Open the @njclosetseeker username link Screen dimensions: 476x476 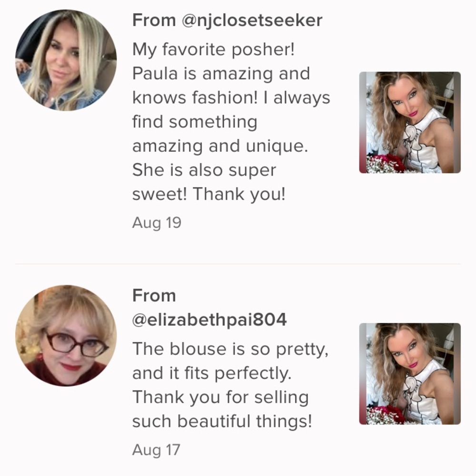[x=252, y=20]
